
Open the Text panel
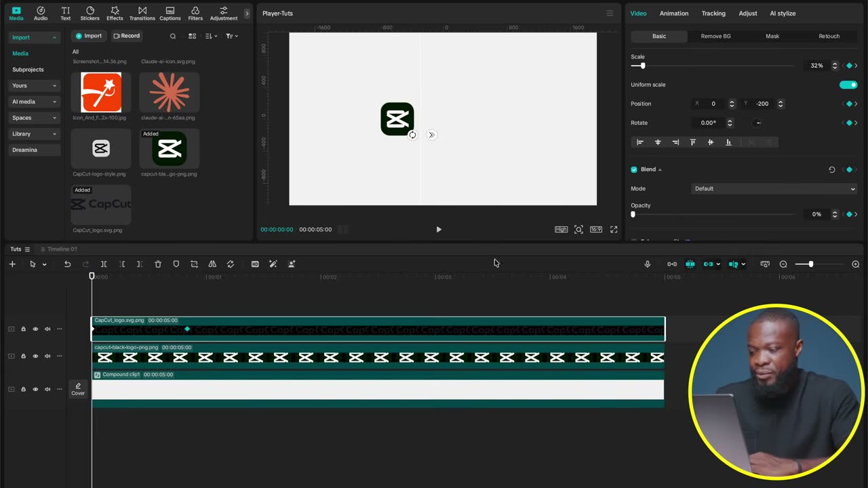(65, 14)
